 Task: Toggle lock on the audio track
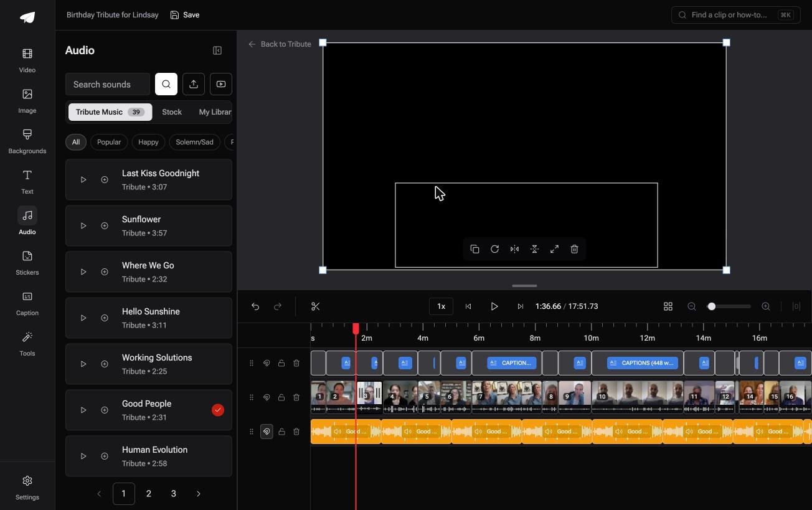281,432
